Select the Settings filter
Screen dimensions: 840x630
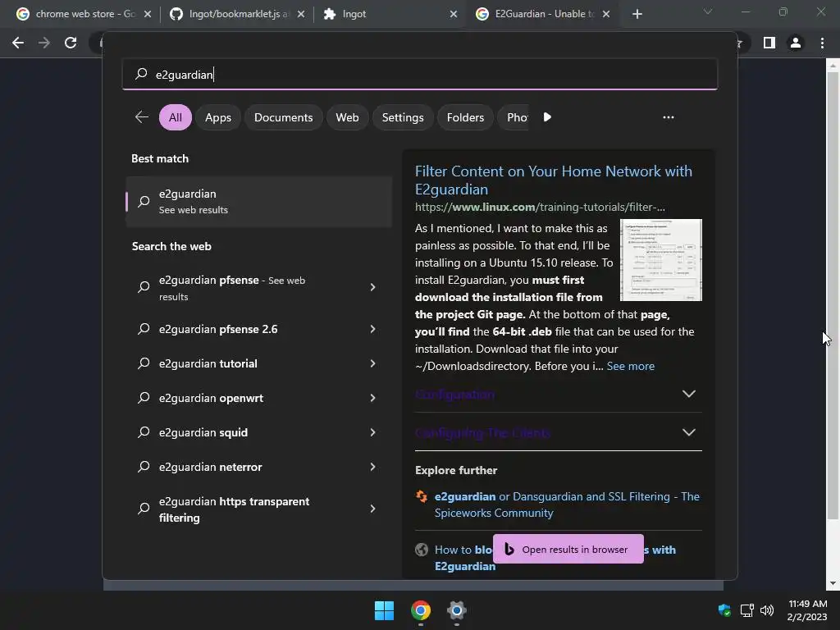pyautogui.click(x=403, y=117)
